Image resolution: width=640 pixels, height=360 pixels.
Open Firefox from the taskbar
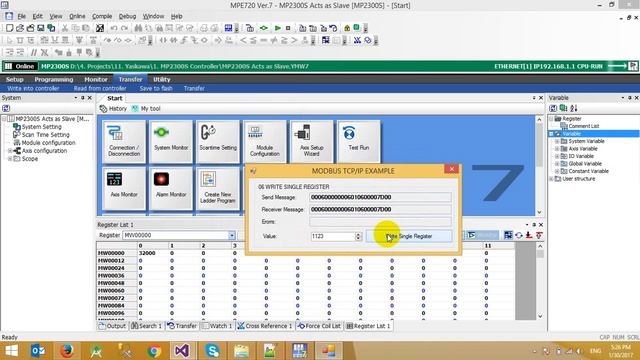[x=67, y=351]
